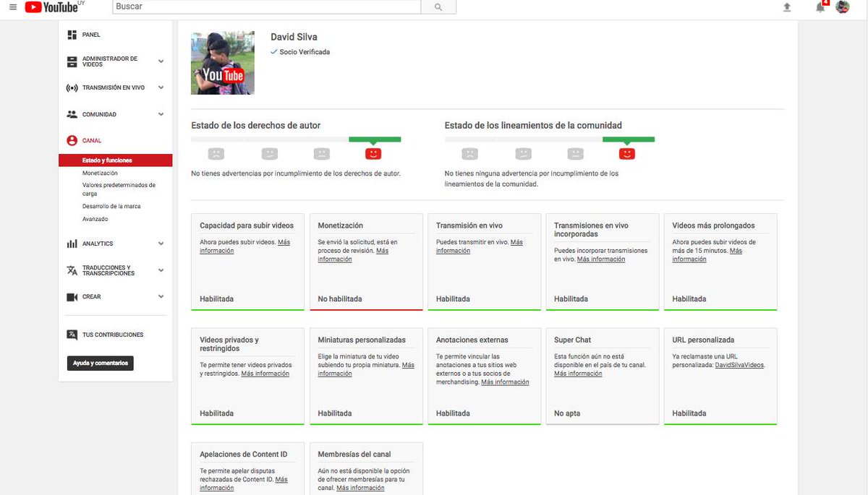
Task: Click the green lineamientos de la comunidad status bar
Action: point(629,139)
